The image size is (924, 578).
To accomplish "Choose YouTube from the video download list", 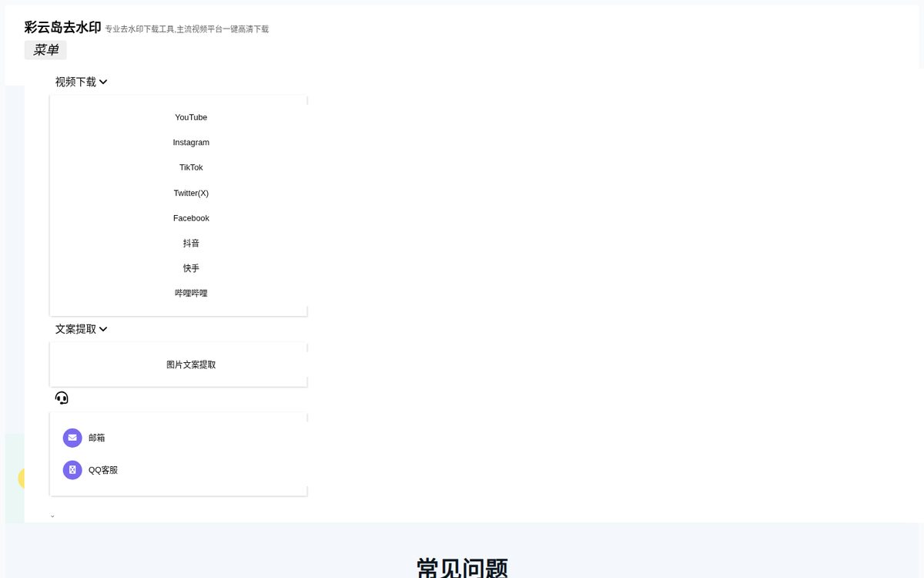I will (191, 117).
